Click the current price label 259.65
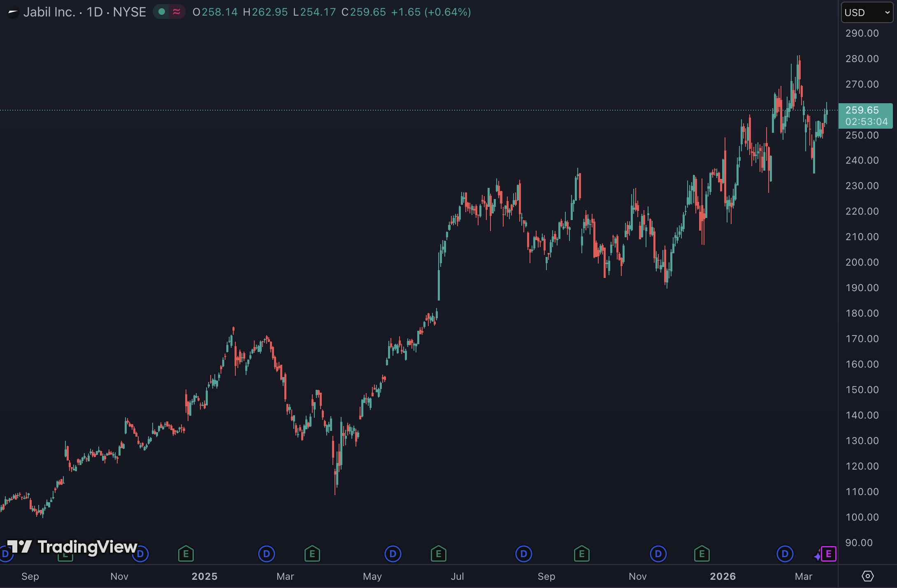Screen dimensions: 897x588 862,110
